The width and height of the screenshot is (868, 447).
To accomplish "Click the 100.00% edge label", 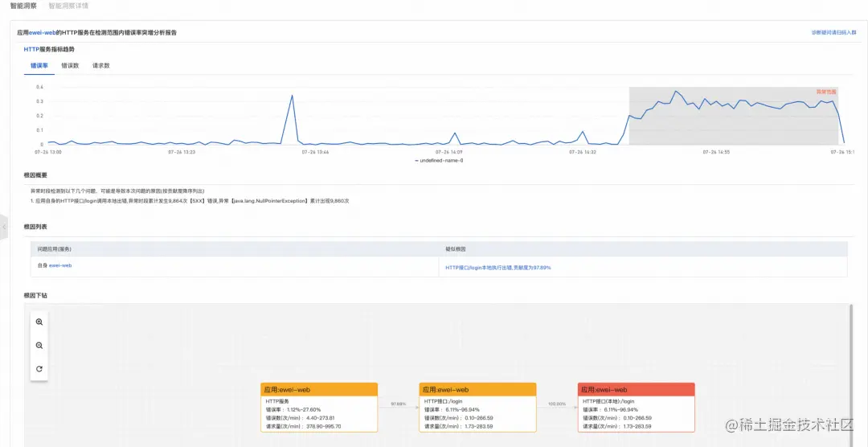I will point(557,404).
